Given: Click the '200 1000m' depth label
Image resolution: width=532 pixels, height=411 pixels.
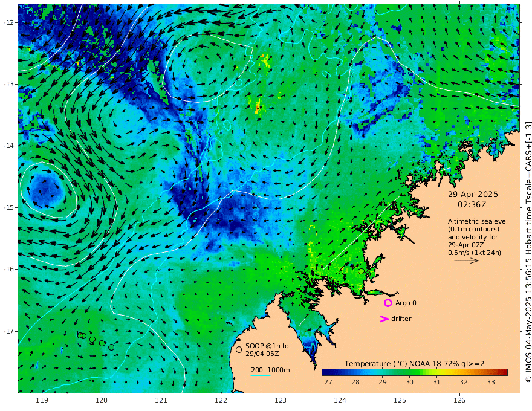Looking at the screenshot, I should click(x=270, y=370).
